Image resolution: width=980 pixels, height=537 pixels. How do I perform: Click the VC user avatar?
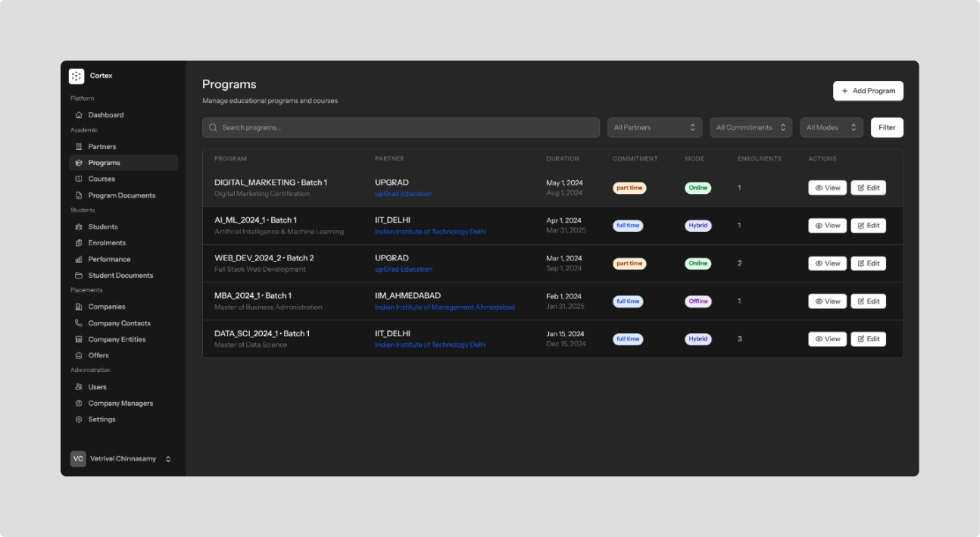[78, 459]
